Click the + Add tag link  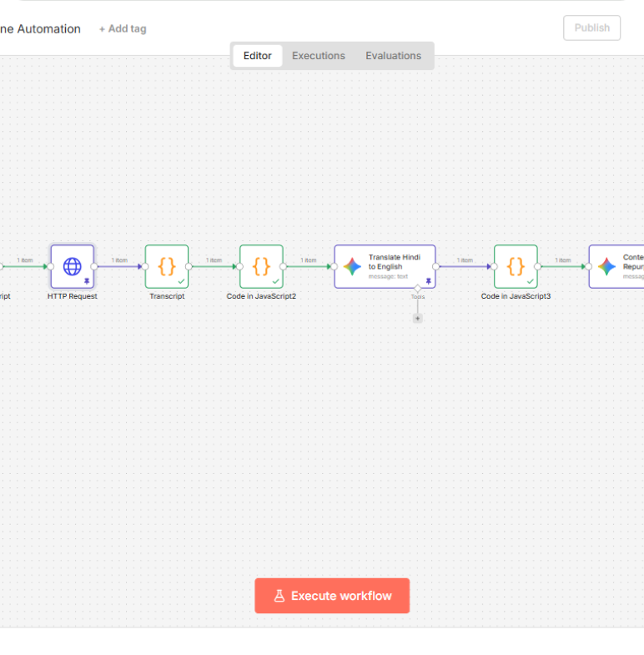tap(123, 29)
